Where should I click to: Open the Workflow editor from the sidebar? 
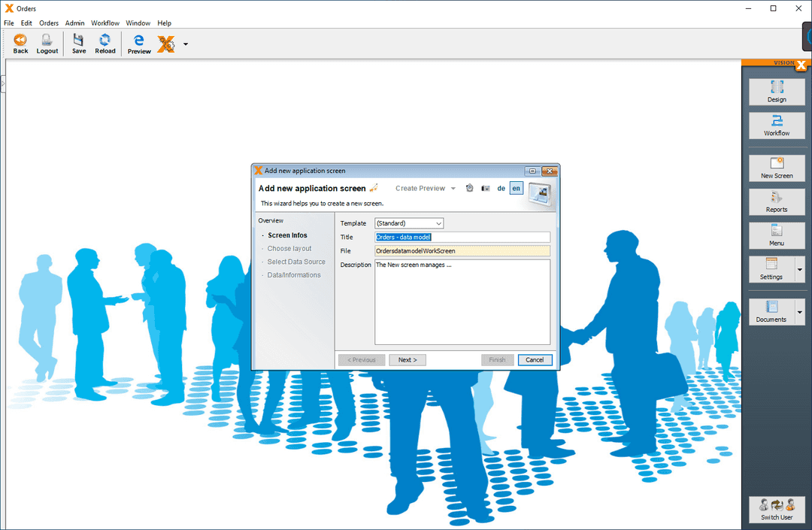777,126
